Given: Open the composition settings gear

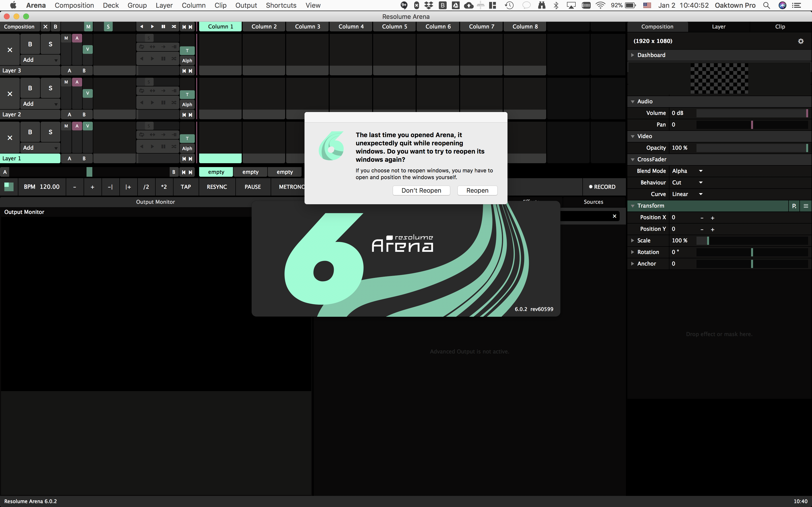Looking at the screenshot, I should [801, 41].
